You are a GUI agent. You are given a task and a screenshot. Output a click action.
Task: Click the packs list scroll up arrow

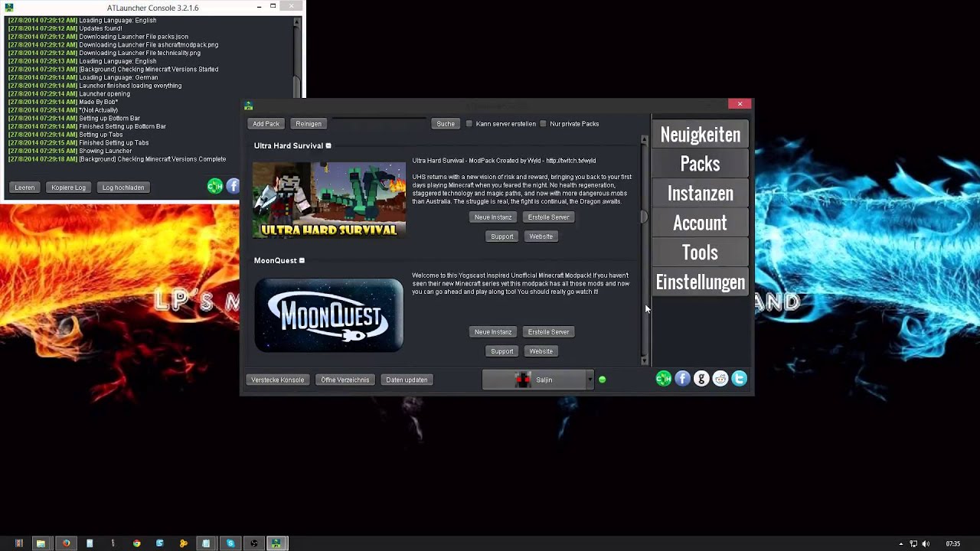click(644, 140)
